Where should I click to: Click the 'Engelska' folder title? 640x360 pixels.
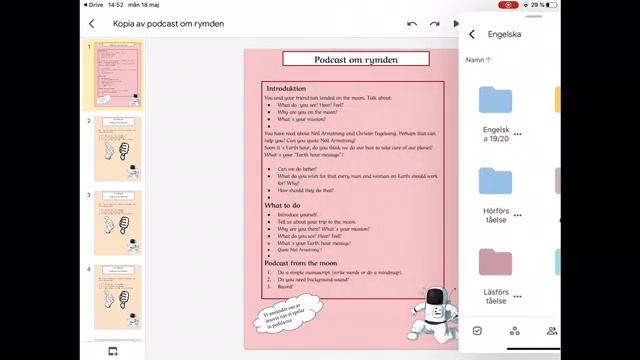(504, 34)
